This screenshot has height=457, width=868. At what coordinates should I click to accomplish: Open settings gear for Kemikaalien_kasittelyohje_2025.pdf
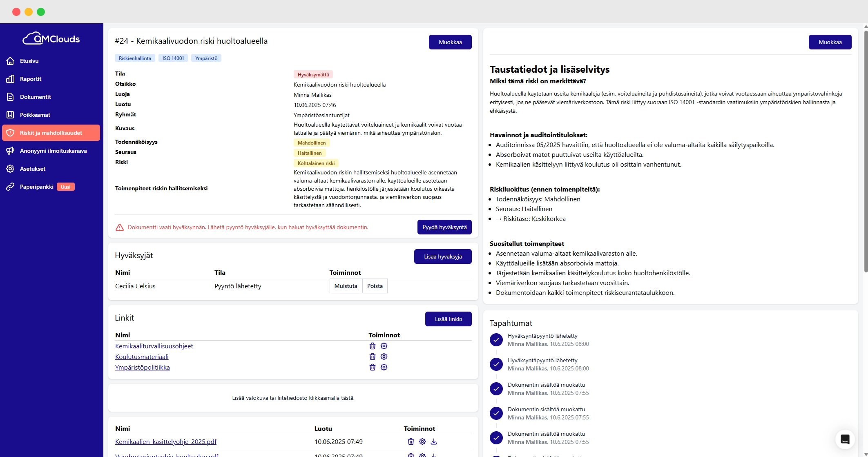pos(422,441)
